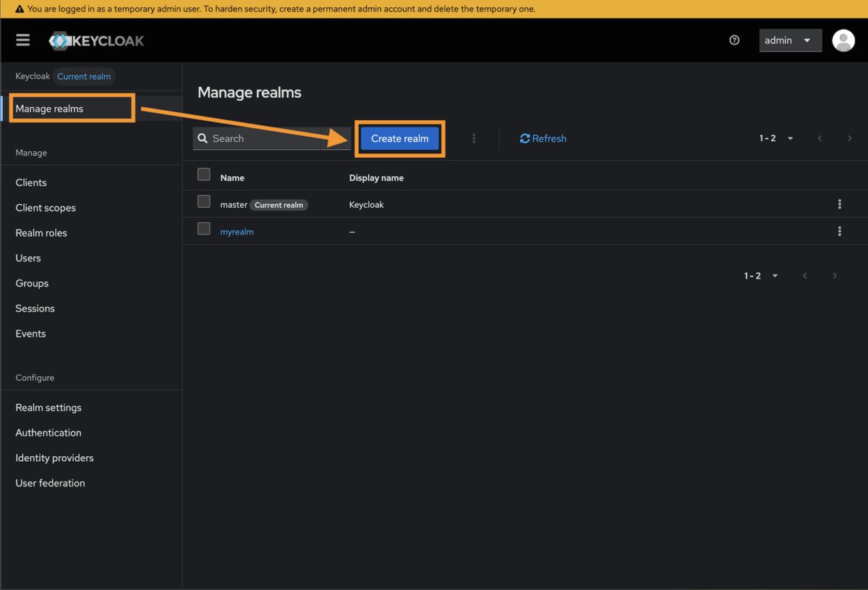Refresh the realms list
The height and width of the screenshot is (590, 868).
543,138
